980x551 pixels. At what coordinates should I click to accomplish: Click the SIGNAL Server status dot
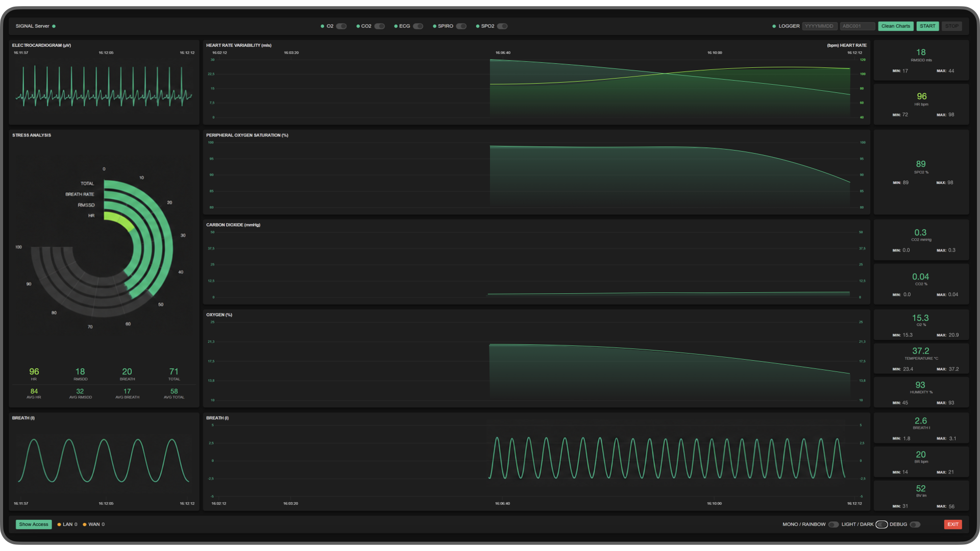pyautogui.click(x=54, y=26)
